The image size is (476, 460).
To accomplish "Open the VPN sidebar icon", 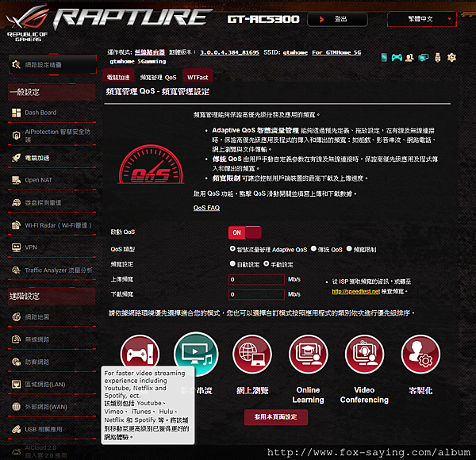I will point(16,247).
